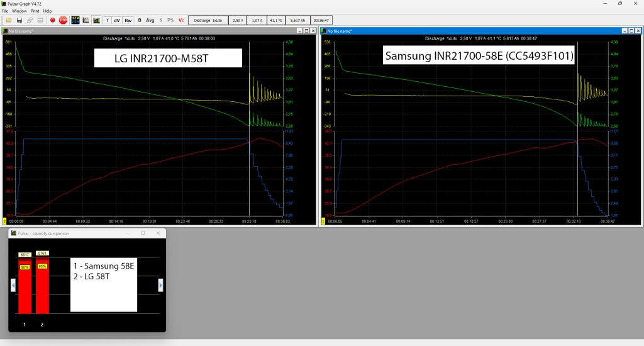Viewport: 644px width, 346px height.
Task: Toggle the T temperature curve button
Action: coord(108,20)
